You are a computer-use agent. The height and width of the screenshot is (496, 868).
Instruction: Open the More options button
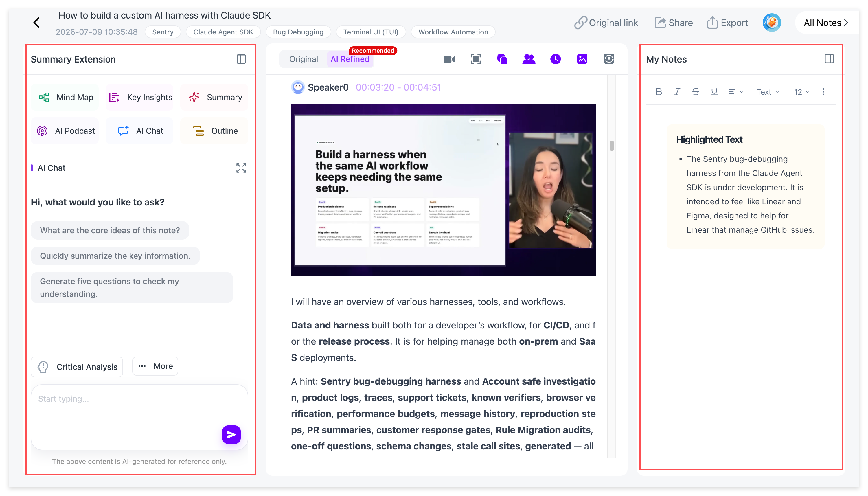click(x=155, y=366)
